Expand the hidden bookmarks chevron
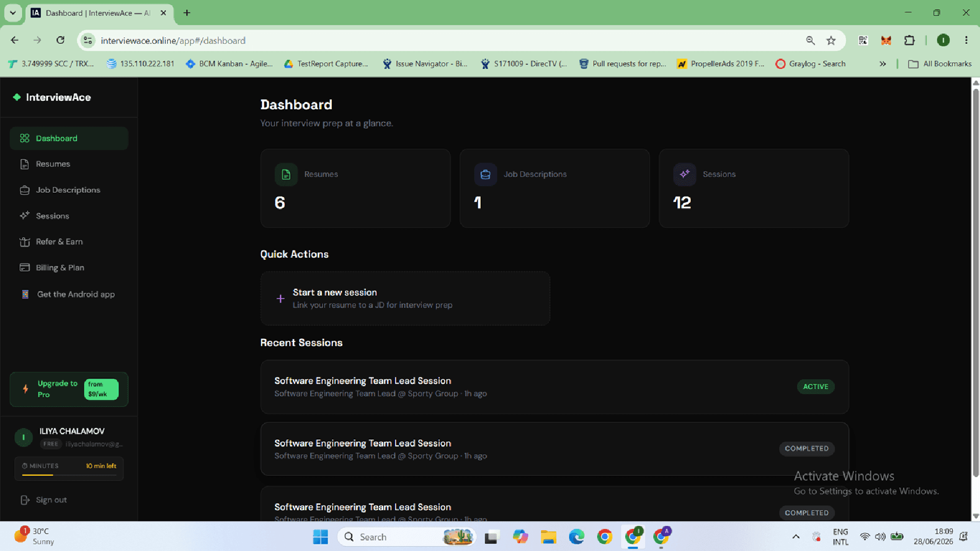 point(883,64)
